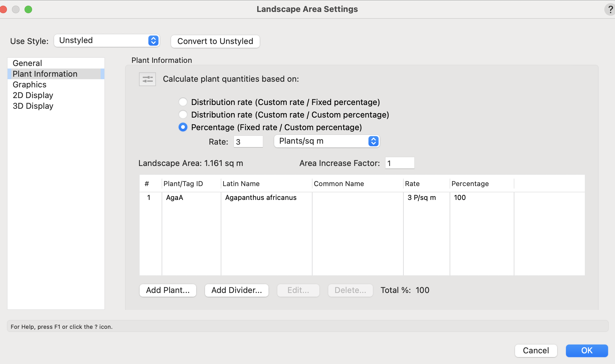The height and width of the screenshot is (364, 615).
Task: Open the 2D Display pane
Action: point(33,95)
